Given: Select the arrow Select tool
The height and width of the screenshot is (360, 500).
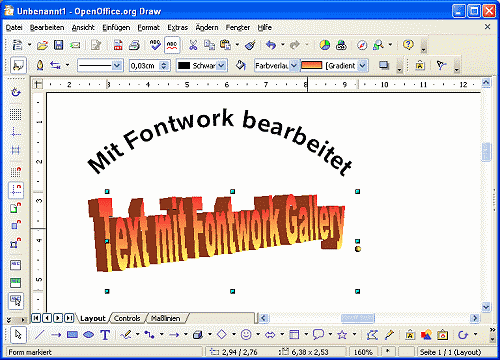Looking at the screenshot, I should 18,334.
